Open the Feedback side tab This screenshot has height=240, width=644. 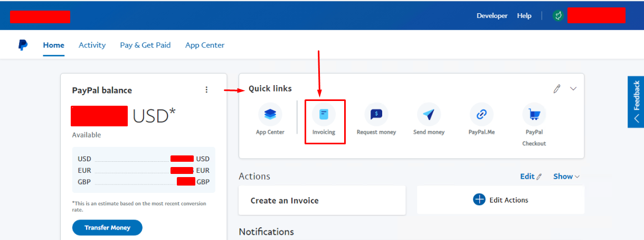(636, 102)
